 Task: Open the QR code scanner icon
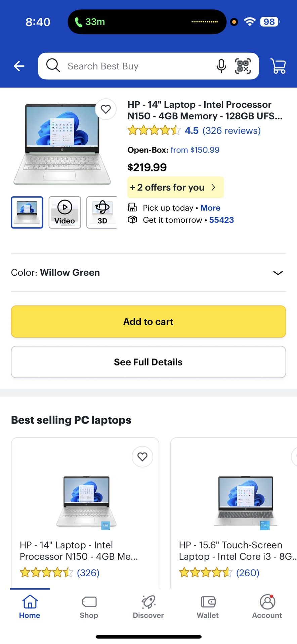243,66
